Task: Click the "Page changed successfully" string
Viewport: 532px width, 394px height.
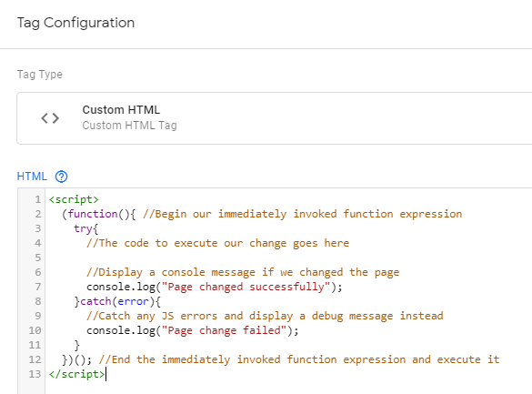Action: click(246, 287)
